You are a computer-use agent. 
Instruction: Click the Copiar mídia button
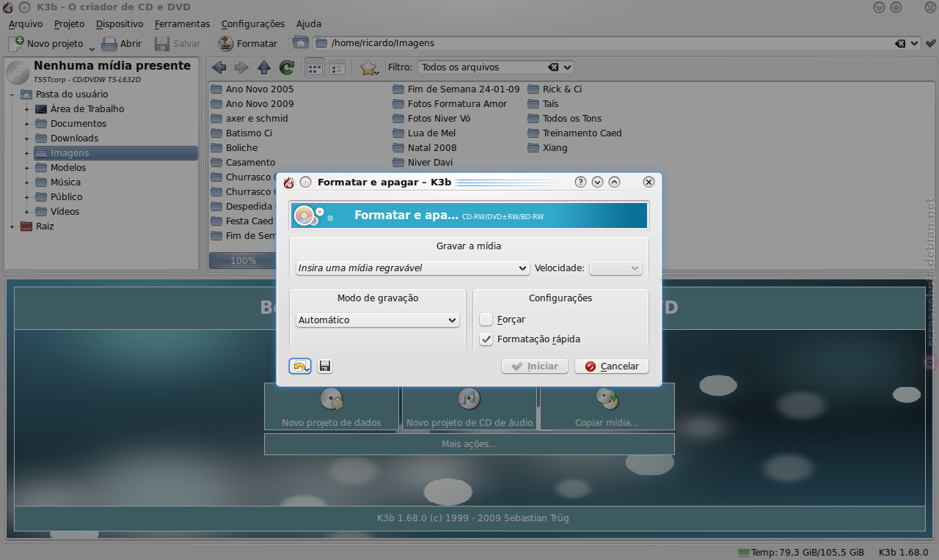point(607,406)
